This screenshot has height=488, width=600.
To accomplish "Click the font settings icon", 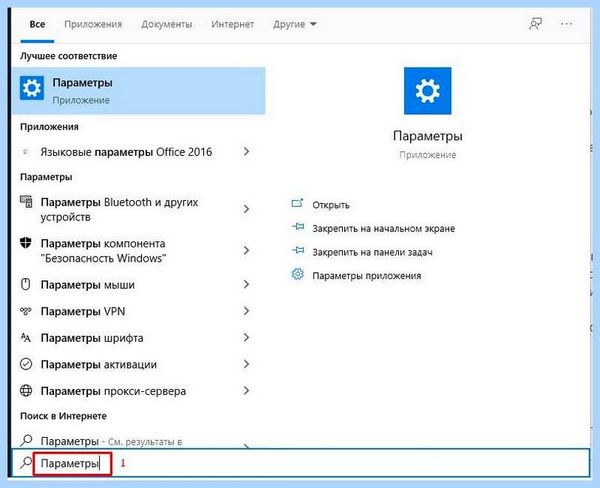I will (25, 338).
